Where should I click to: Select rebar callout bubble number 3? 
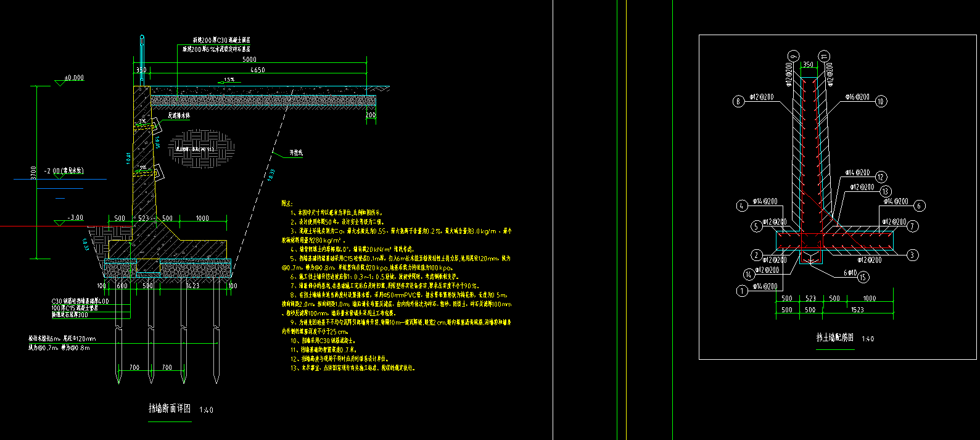(x=913, y=255)
